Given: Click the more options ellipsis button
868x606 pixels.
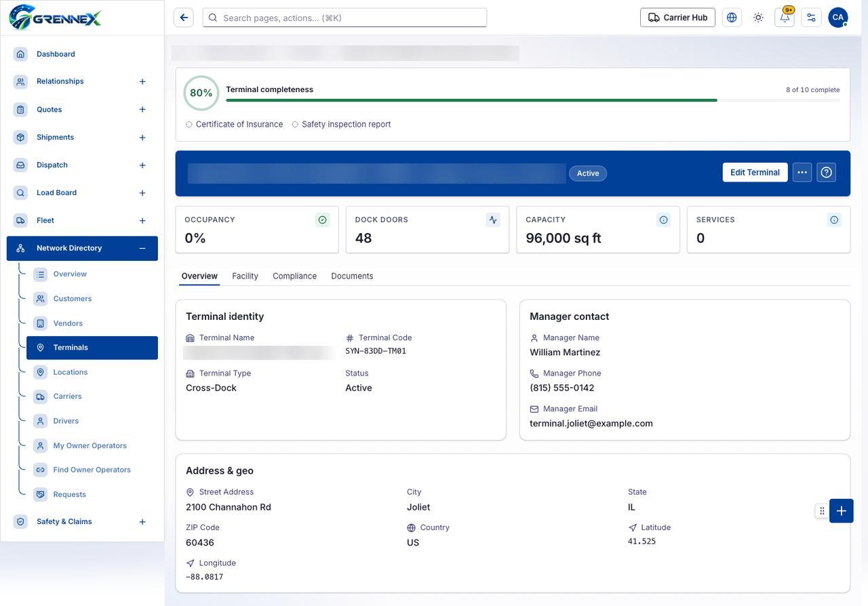Looking at the screenshot, I should pos(802,172).
